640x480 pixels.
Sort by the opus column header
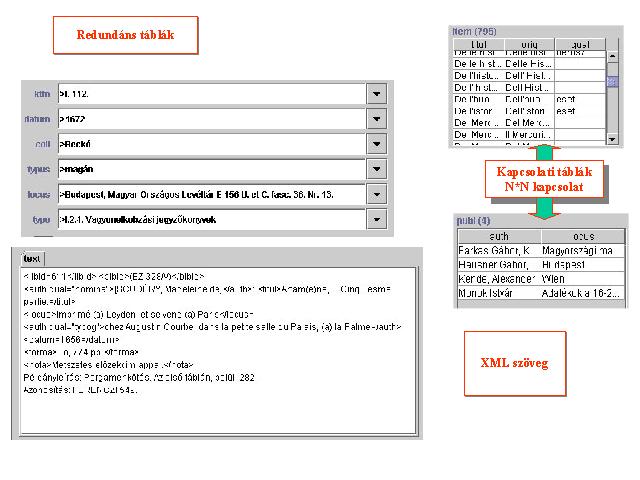(x=583, y=236)
